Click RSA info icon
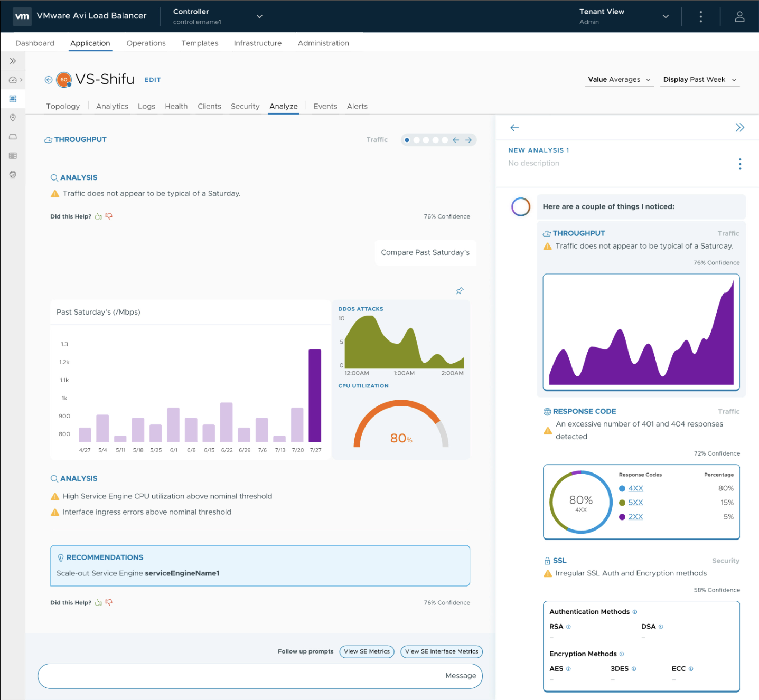The image size is (759, 700). point(568,627)
